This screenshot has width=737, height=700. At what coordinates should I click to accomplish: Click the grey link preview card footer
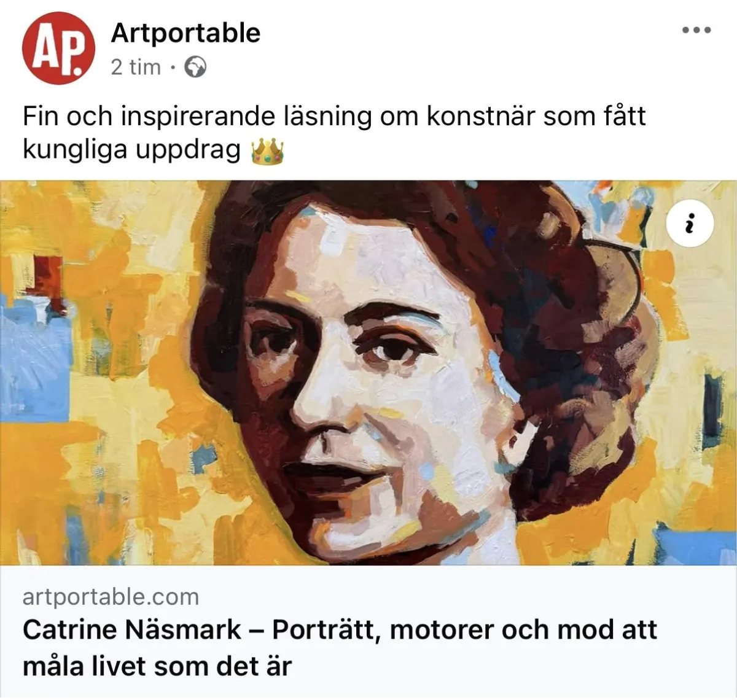click(368, 631)
